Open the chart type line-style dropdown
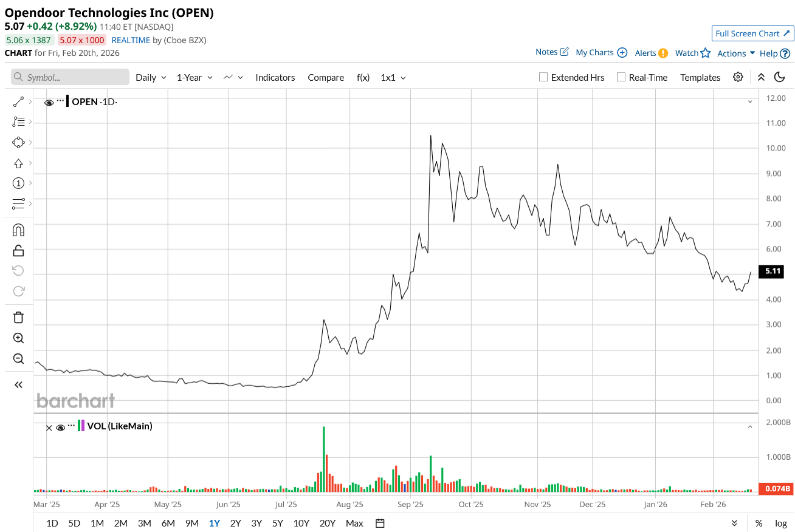The image size is (795, 532). click(x=233, y=78)
